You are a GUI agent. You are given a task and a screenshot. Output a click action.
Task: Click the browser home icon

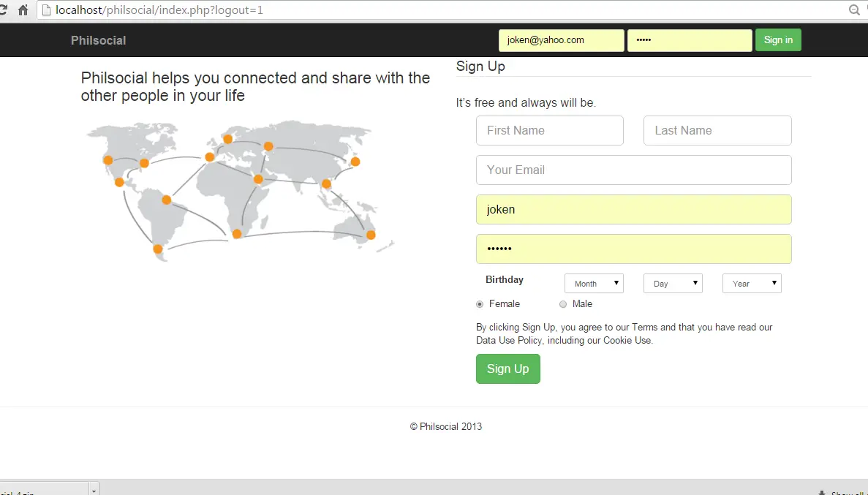coord(23,10)
